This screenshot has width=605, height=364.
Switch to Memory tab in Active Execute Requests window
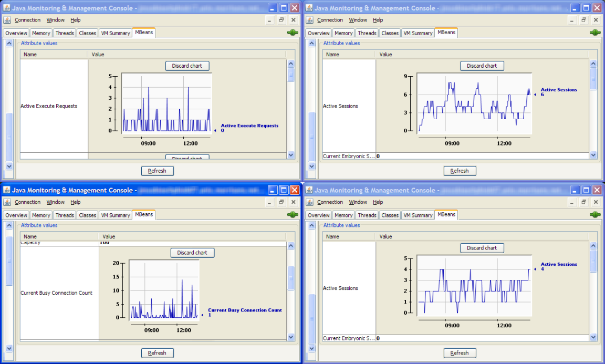click(x=41, y=33)
